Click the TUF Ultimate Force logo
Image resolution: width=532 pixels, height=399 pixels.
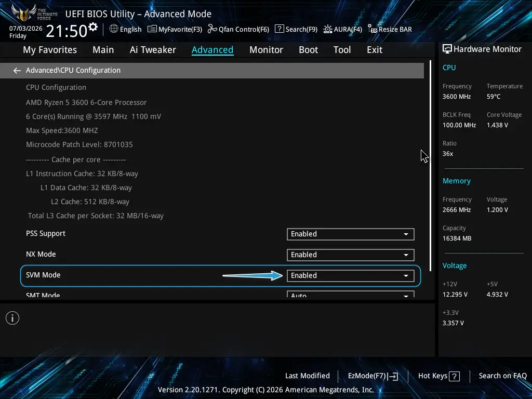click(x=34, y=13)
